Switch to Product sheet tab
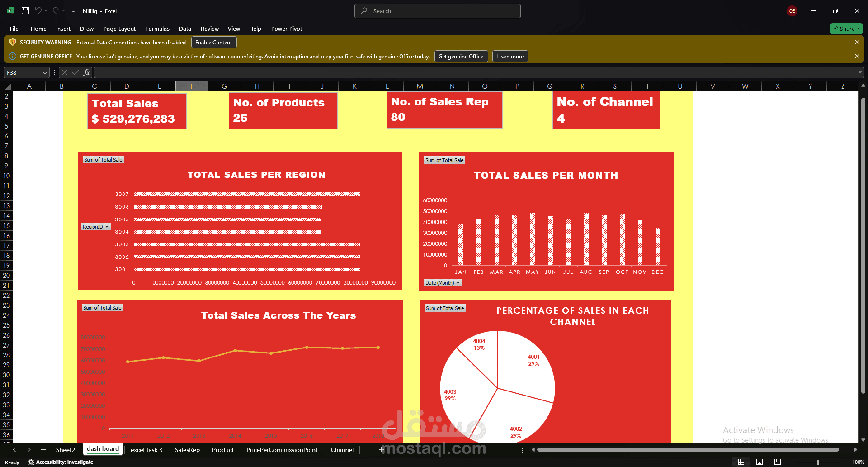Screen dimensions: 868x467 pyautogui.click(x=223, y=450)
